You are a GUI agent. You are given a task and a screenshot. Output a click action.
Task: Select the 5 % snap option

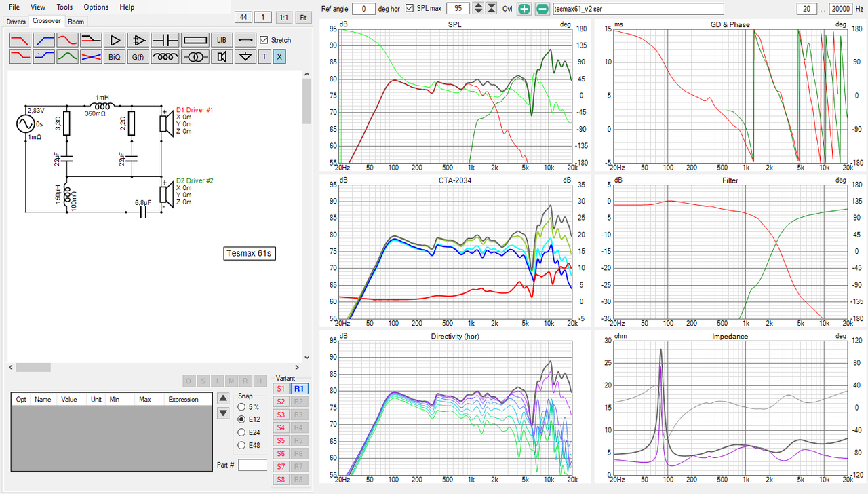pyautogui.click(x=242, y=407)
